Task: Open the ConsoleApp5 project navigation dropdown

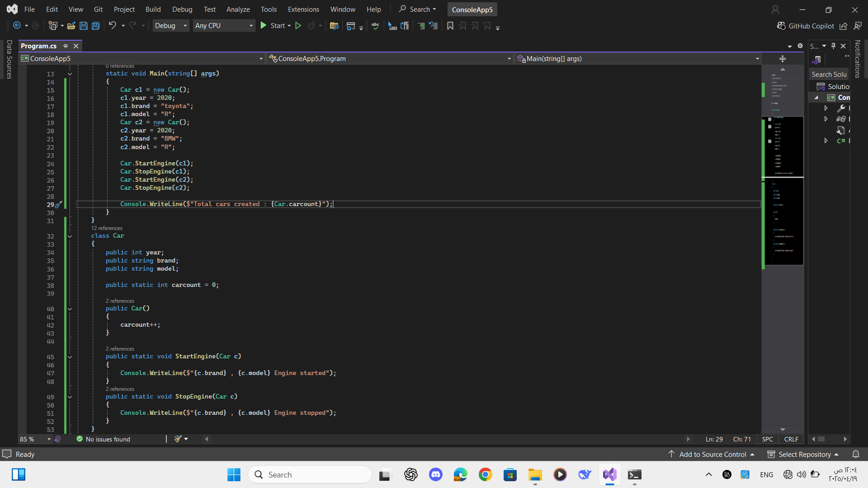Action: pyautogui.click(x=142, y=59)
